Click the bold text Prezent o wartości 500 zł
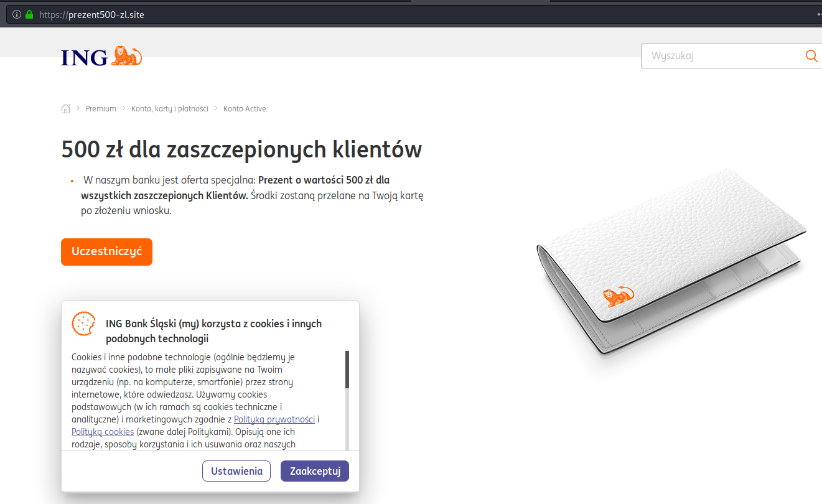 click(x=324, y=180)
